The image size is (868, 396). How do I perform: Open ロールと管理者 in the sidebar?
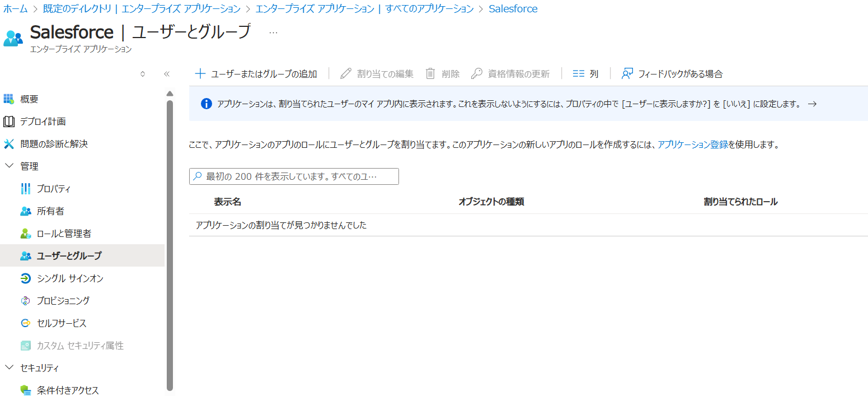click(64, 234)
